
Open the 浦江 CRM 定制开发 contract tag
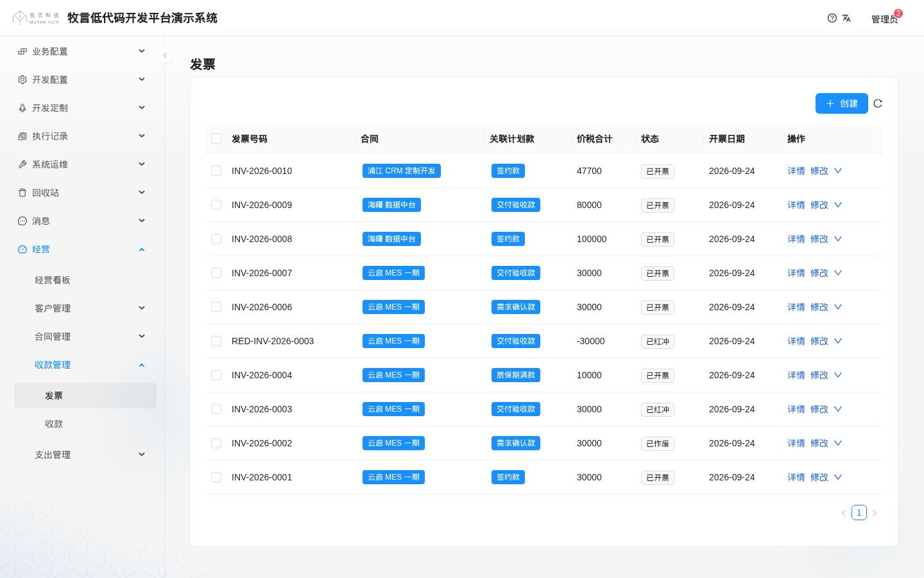pos(402,171)
